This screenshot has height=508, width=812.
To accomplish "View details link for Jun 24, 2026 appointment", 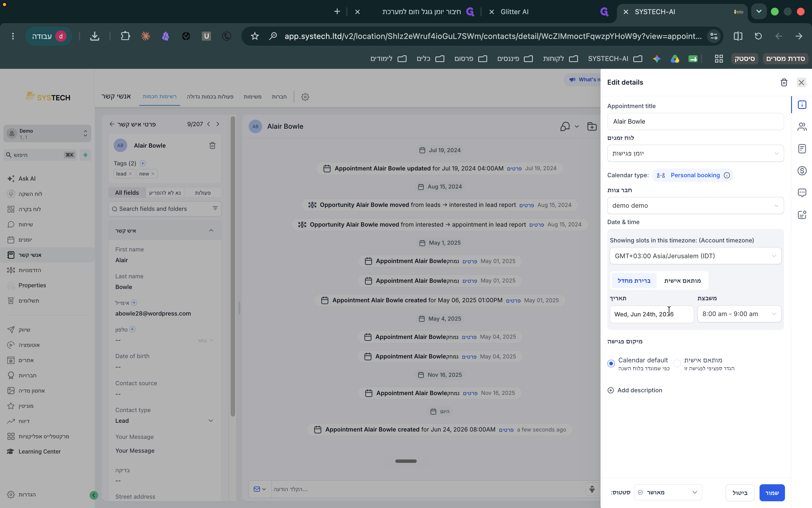I will click(x=506, y=430).
